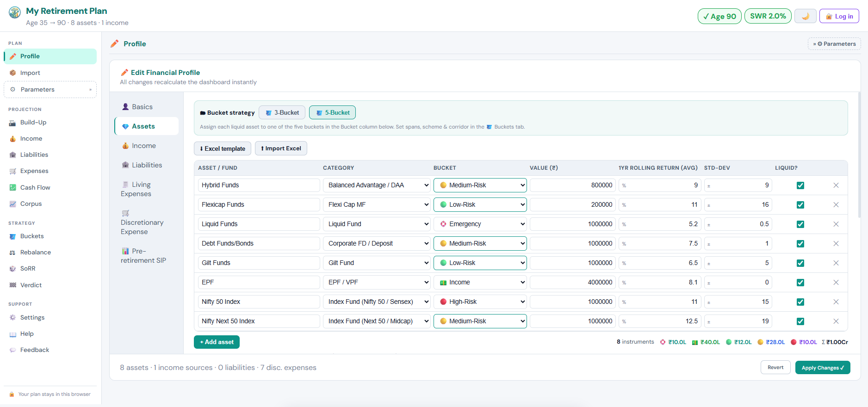Screen dimensions: 868x407
Task: Click the My Retirement Plan logo icon
Action: [15, 12]
